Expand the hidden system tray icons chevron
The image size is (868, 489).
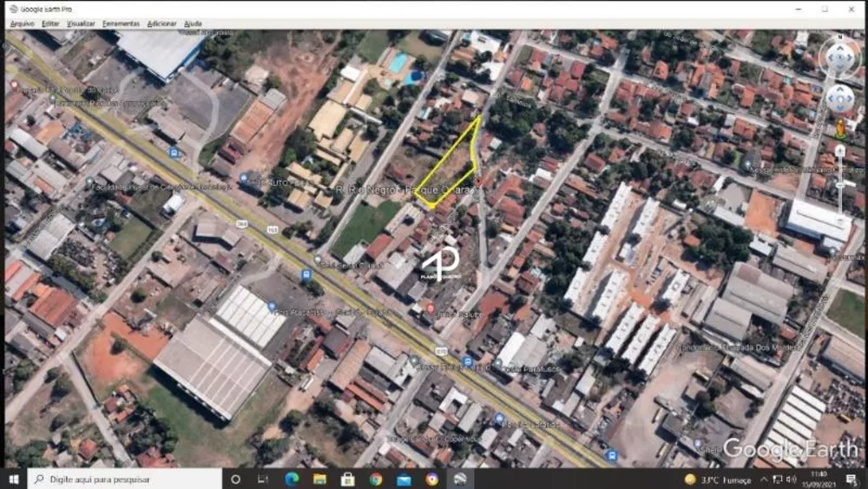click(x=765, y=479)
